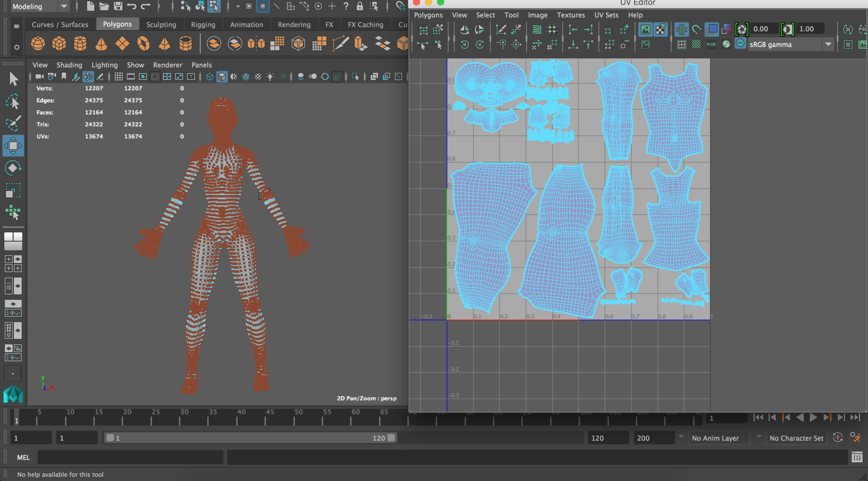Switch to the Sculpting shelf tab
868x481 pixels.
click(161, 24)
